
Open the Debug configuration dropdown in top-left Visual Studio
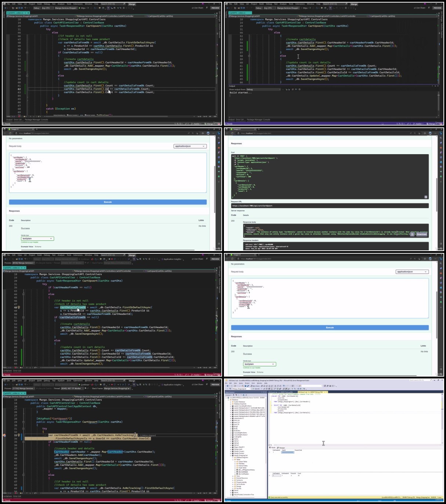[x=37, y=8]
